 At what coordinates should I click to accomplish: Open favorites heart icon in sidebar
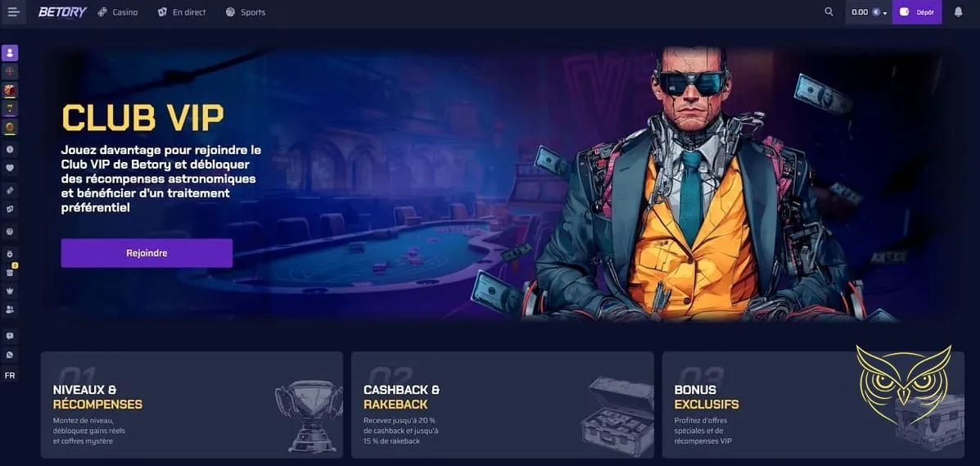[x=10, y=168]
